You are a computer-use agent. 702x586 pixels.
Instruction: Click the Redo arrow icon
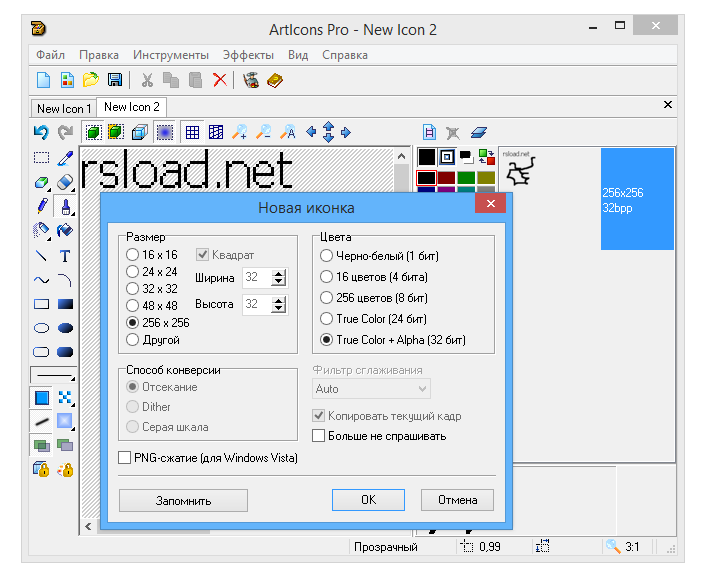[65, 132]
